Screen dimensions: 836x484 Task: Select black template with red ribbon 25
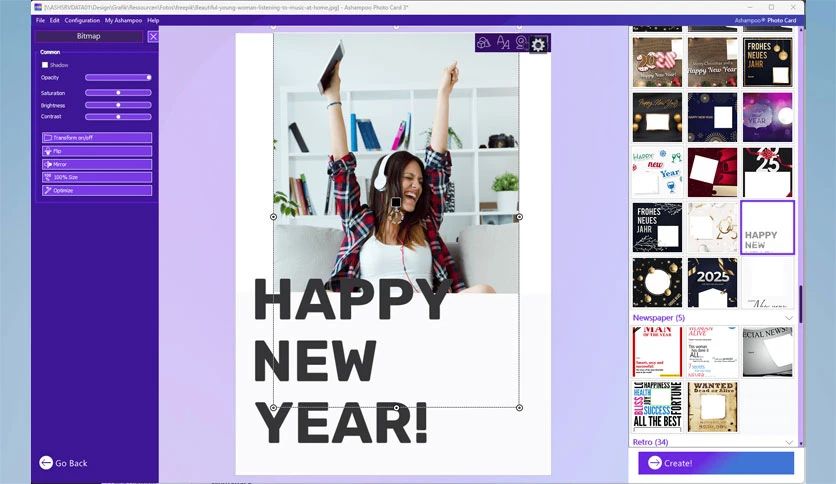[x=767, y=173]
